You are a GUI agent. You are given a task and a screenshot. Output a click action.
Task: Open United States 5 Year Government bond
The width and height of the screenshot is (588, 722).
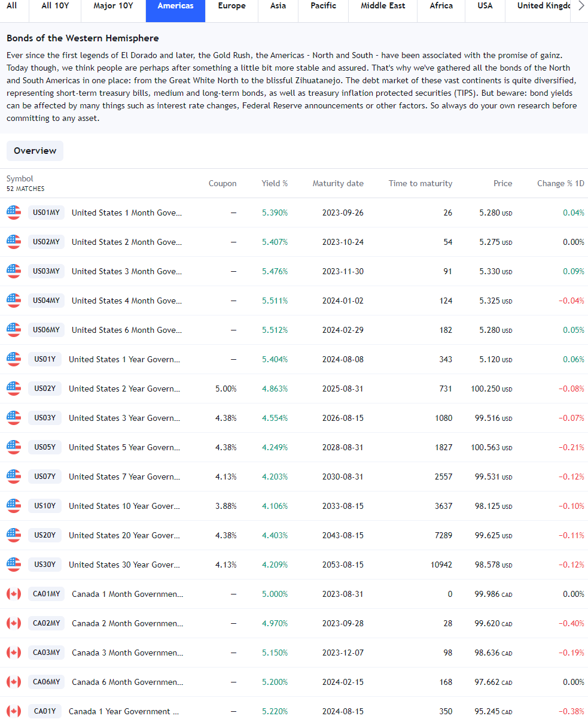[x=124, y=447]
